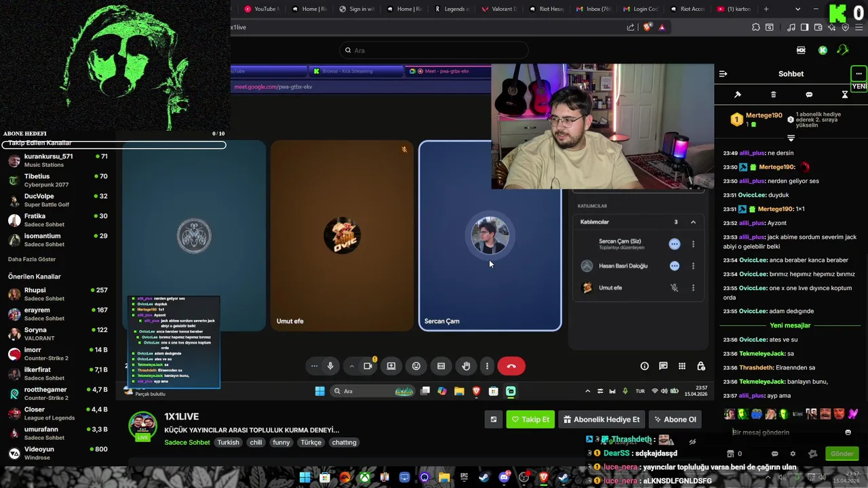Switch to Inbox Gmail browser tab

(593, 9)
